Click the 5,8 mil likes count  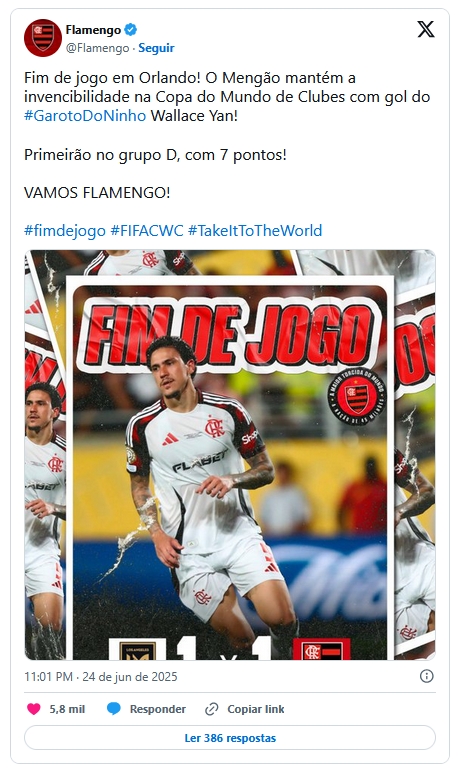click(x=67, y=709)
